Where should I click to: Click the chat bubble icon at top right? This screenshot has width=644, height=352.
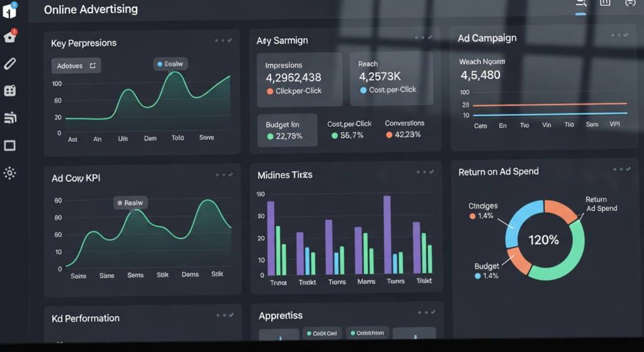tap(630, 3)
